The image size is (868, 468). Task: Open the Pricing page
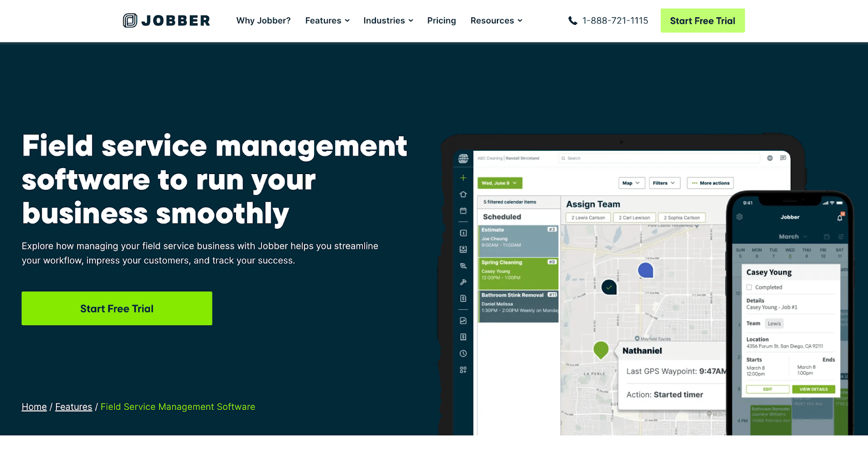click(x=442, y=21)
